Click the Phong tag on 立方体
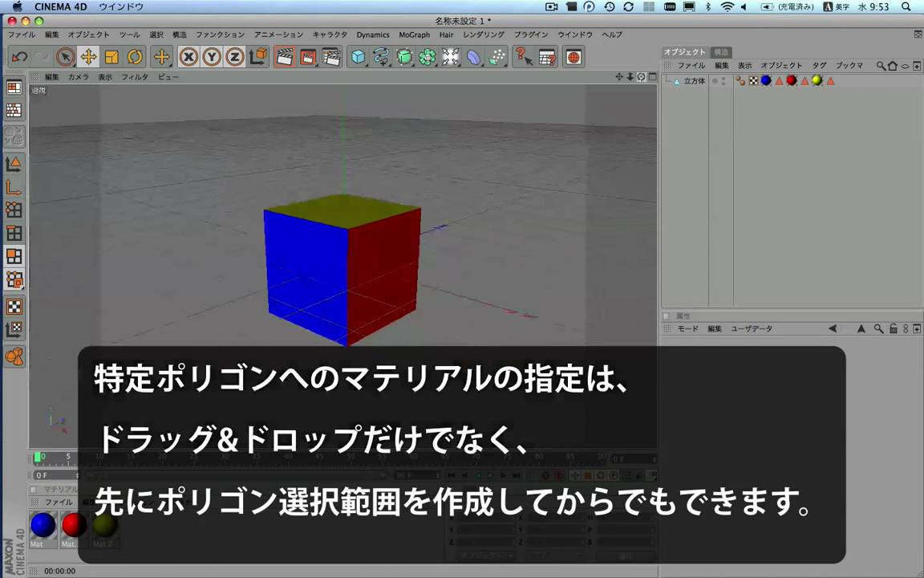924x578 pixels. (x=740, y=81)
